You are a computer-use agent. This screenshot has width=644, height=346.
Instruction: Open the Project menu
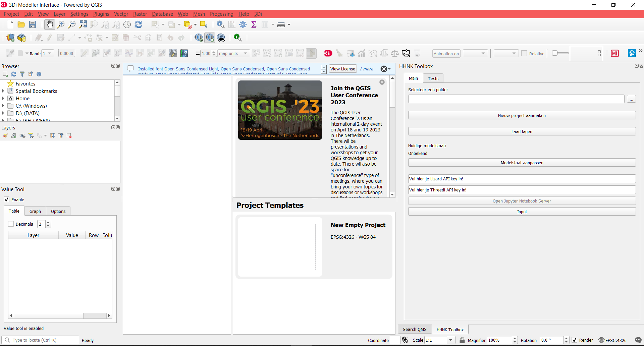(11, 14)
